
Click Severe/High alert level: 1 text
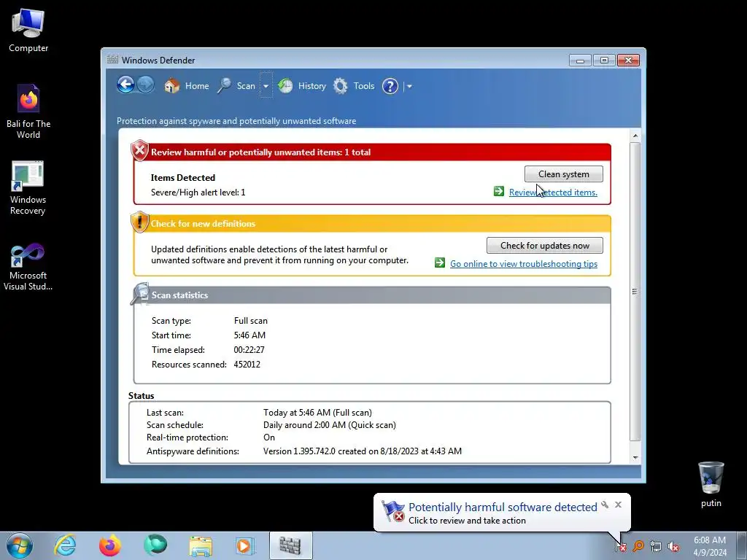coord(198,192)
